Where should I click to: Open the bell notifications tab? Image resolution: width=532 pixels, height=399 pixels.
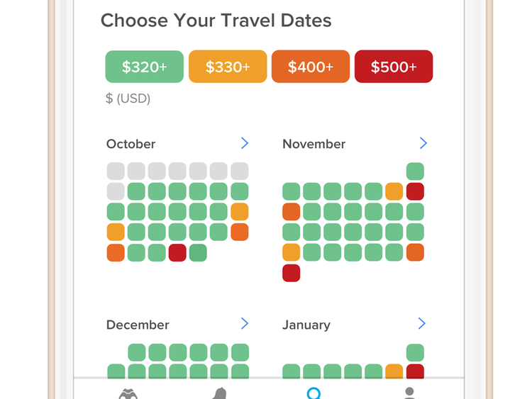(220, 393)
